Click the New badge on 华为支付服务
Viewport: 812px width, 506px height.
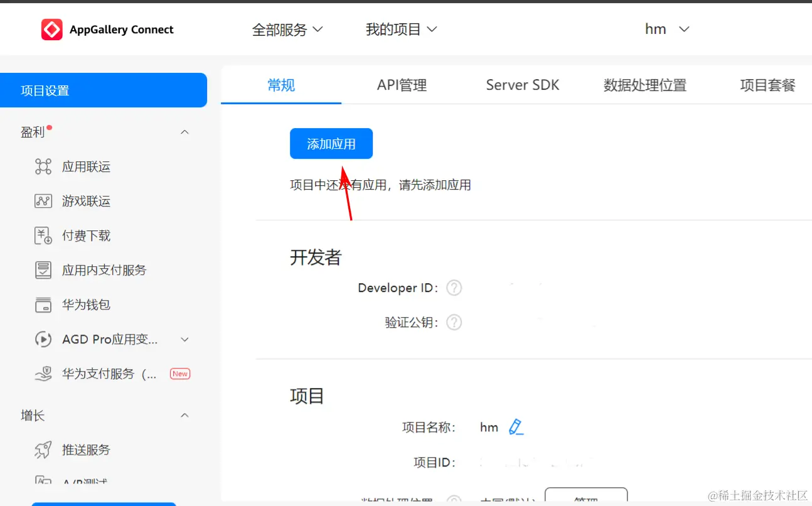click(x=180, y=374)
